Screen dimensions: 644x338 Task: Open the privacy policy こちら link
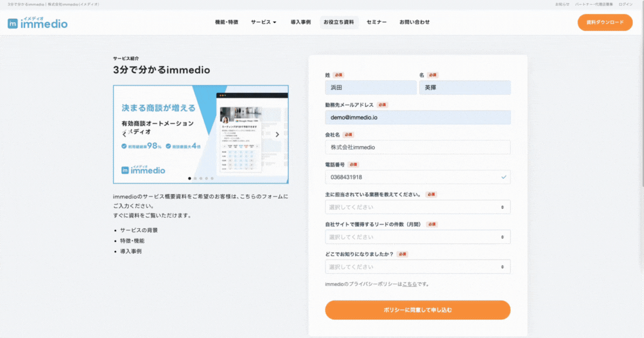tap(409, 284)
